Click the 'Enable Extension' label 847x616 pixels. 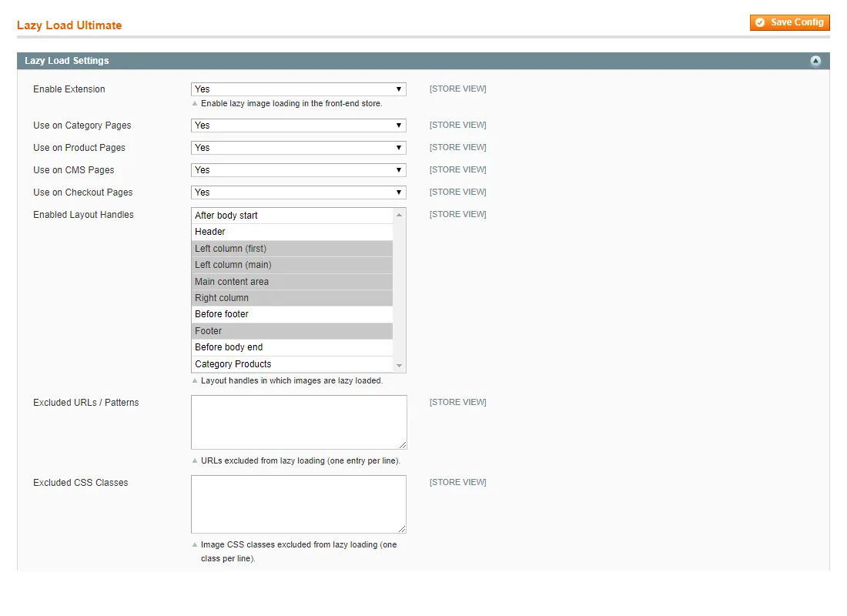click(69, 89)
